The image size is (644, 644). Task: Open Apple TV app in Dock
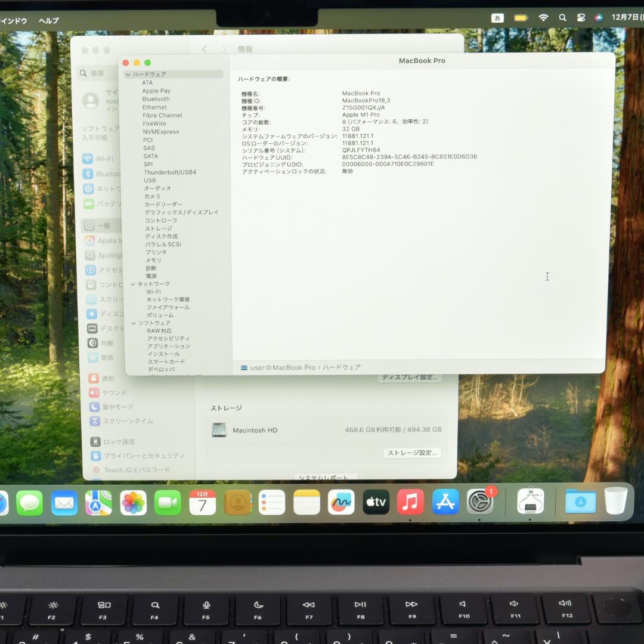click(376, 502)
